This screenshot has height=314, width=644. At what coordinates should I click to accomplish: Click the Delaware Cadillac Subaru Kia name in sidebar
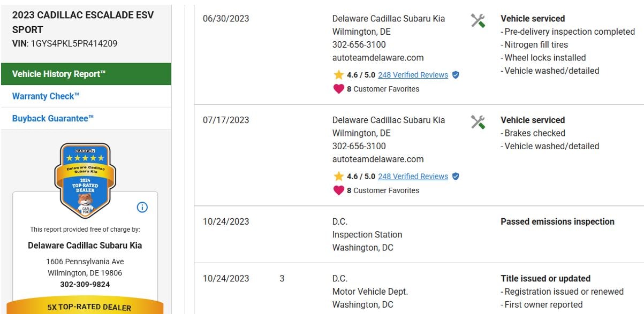point(85,246)
